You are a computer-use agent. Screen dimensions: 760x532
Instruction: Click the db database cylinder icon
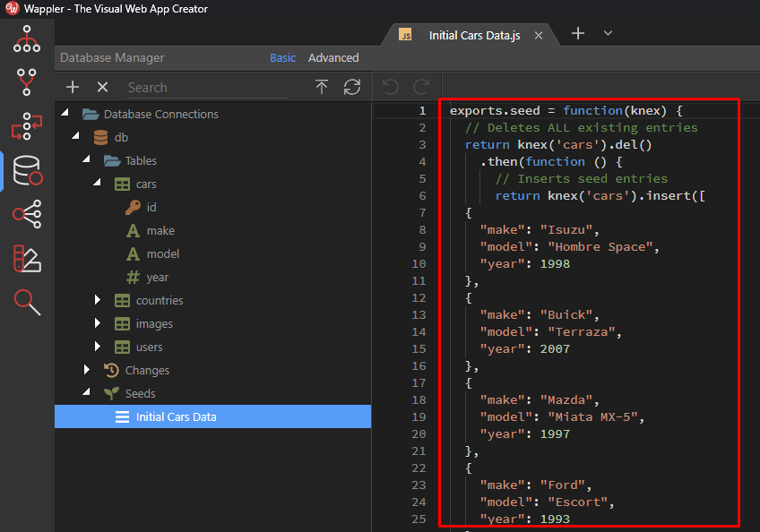tap(100, 138)
